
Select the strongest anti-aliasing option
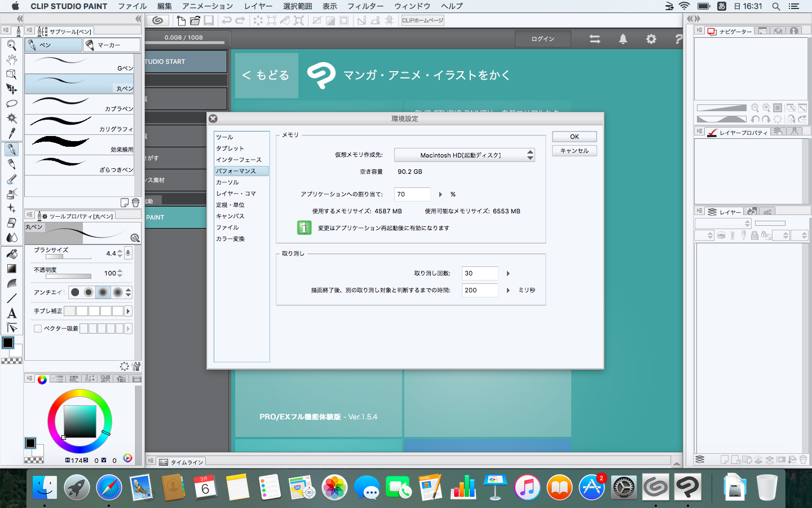coord(117,292)
